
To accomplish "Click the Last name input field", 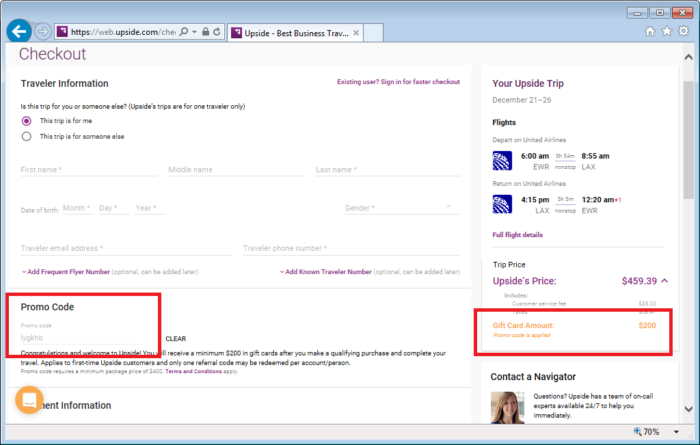I will coord(388,170).
